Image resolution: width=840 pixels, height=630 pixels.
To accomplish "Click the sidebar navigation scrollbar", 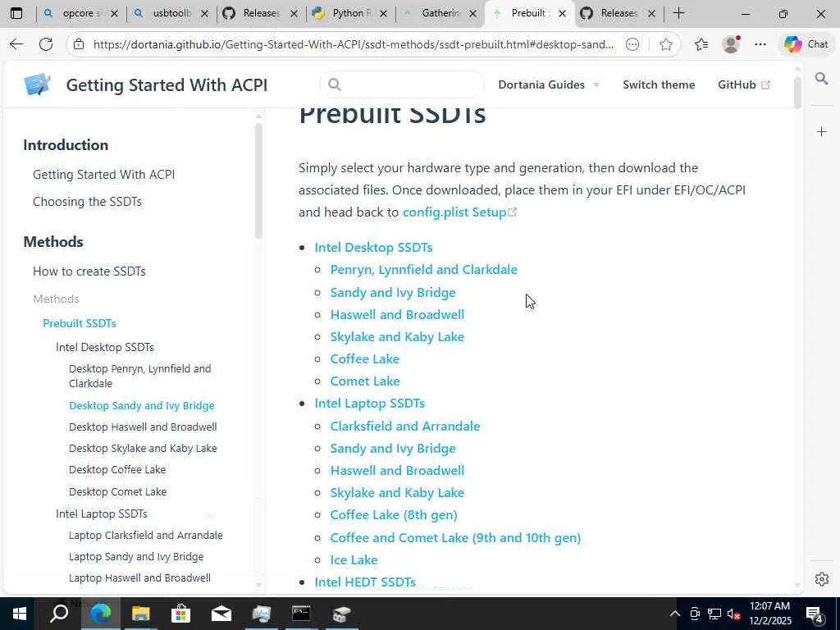I will [258, 181].
